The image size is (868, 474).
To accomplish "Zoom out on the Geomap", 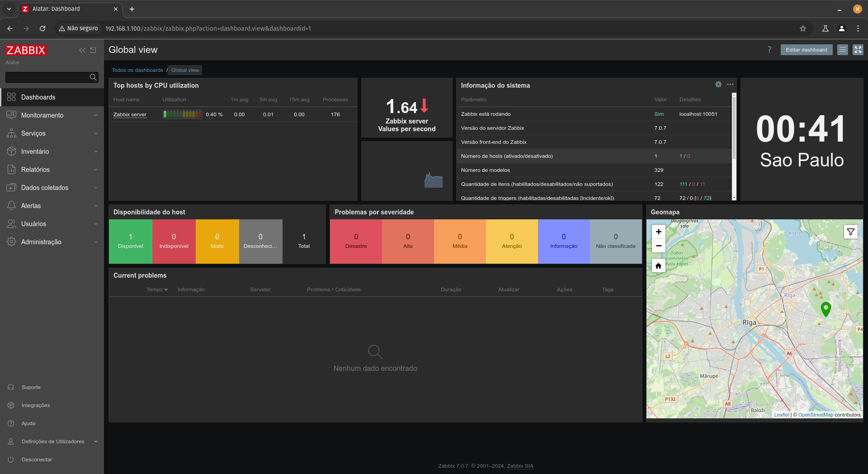I will pyautogui.click(x=659, y=246).
